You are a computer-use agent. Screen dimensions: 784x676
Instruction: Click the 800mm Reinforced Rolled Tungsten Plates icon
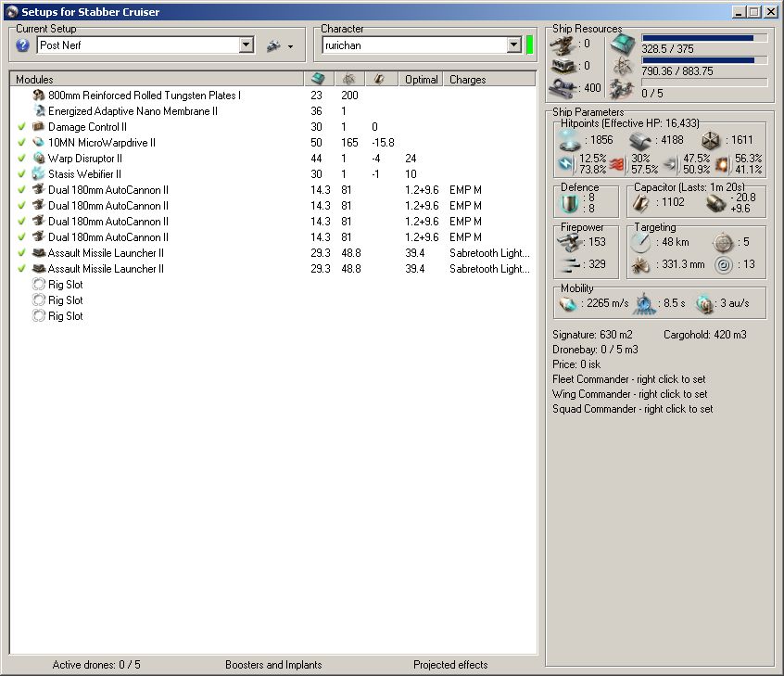pos(38,96)
